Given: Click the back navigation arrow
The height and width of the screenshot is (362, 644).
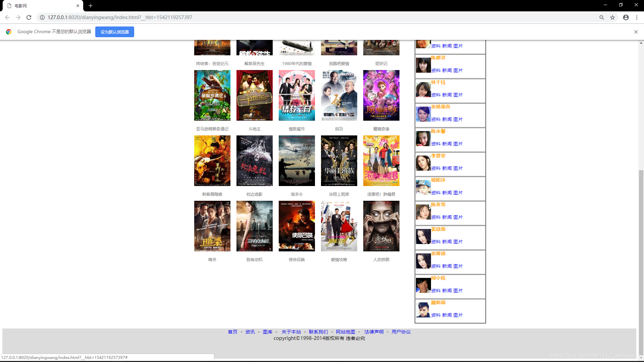Looking at the screenshot, I should 7,17.
